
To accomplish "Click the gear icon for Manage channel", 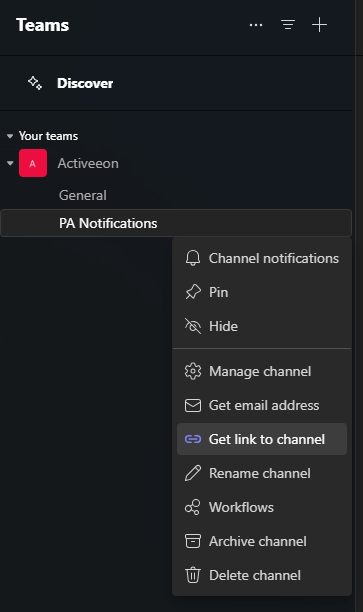I will coord(193,372).
